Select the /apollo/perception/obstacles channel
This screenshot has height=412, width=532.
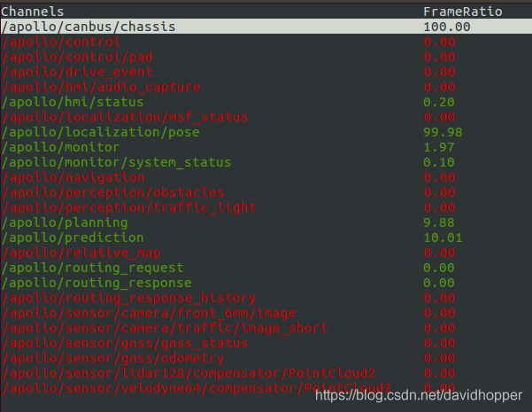(112, 192)
